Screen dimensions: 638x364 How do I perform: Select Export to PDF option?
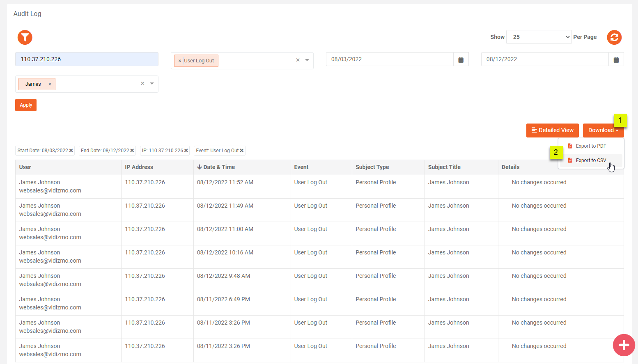[590, 146]
